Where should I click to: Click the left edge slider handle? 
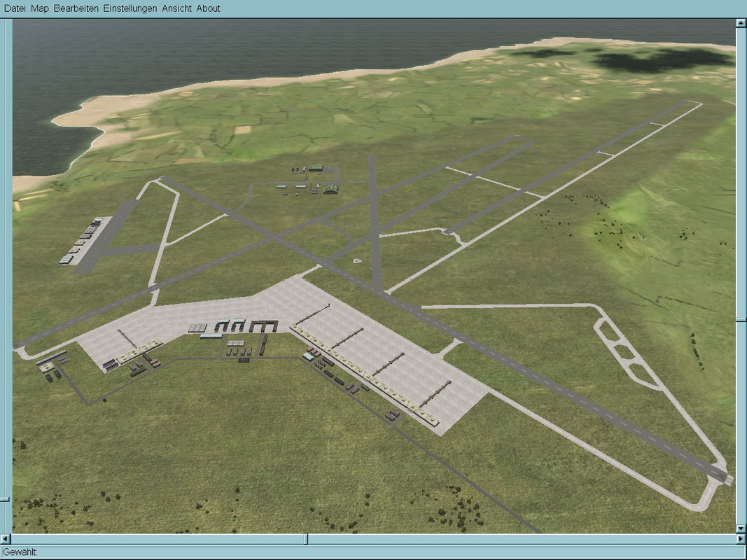tap(5, 499)
